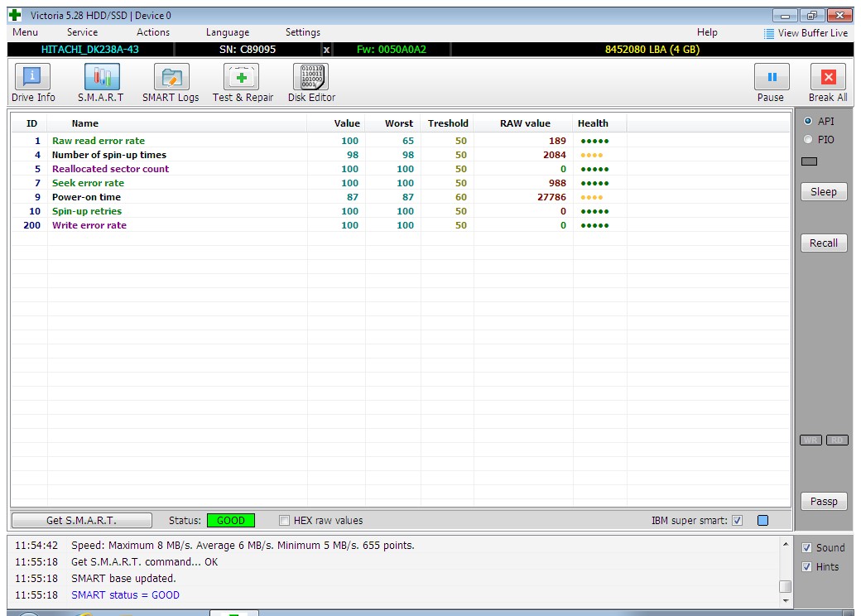Click the RD indicator
Screen dimensions: 861x616
coord(837,440)
